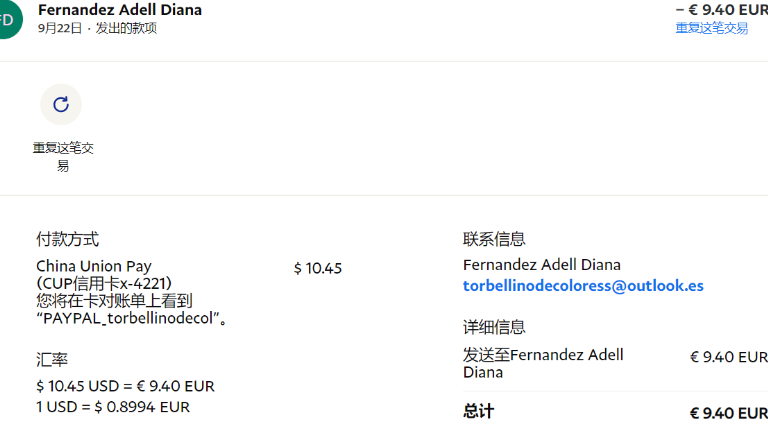This screenshot has height=432, width=768.
Task: Select the Fernandez Adell Diana header name
Action: click(x=120, y=10)
